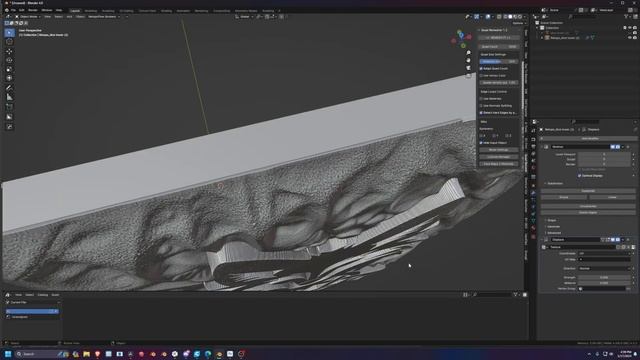Open the Object Mode dropdown
The image size is (640, 360).
pyautogui.click(x=28, y=17)
